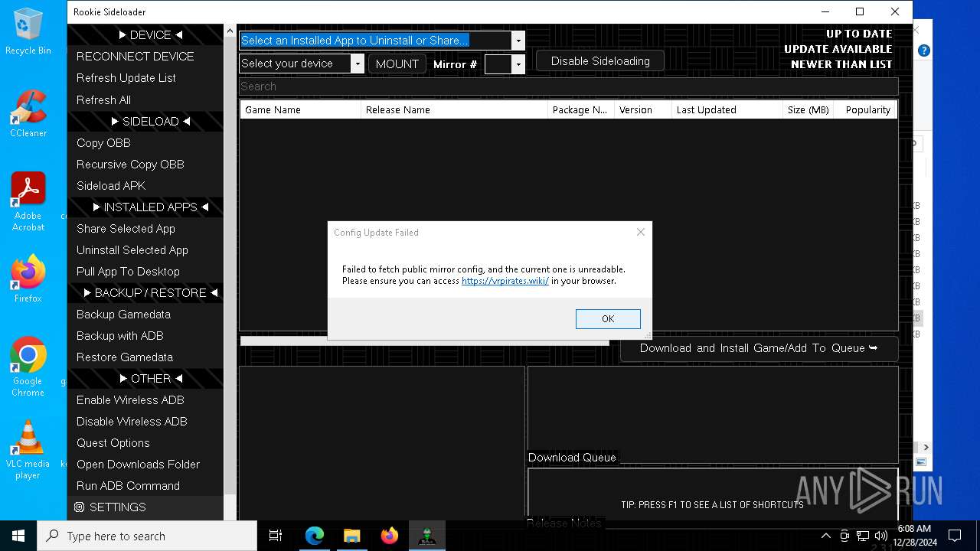Screen dimensions: 980x551
Task: Launch CCleaner from the desktop
Action: pyautogui.click(x=28, y=113)
